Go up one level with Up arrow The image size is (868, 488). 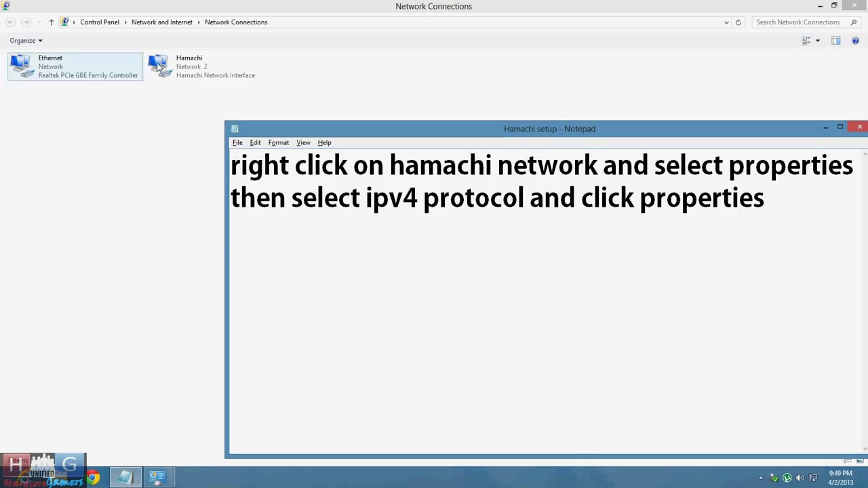tap(51, 22)
